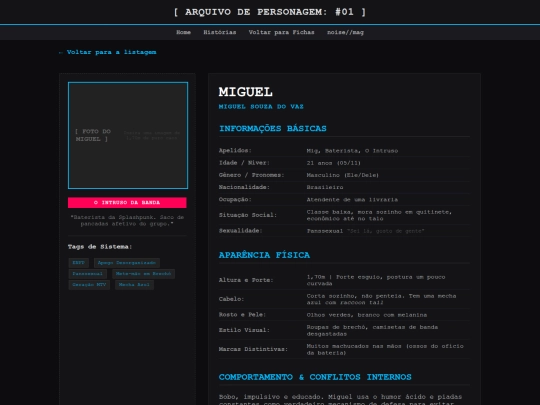Click the Rosto e Pele label

pyautogui.click(x=242, y=315)
